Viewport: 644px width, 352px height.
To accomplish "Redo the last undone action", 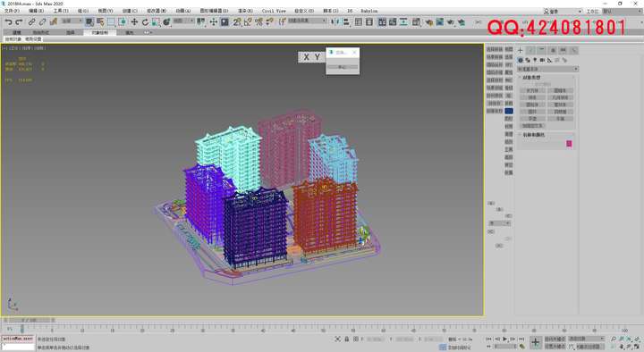I will click(x=19, y=21).
